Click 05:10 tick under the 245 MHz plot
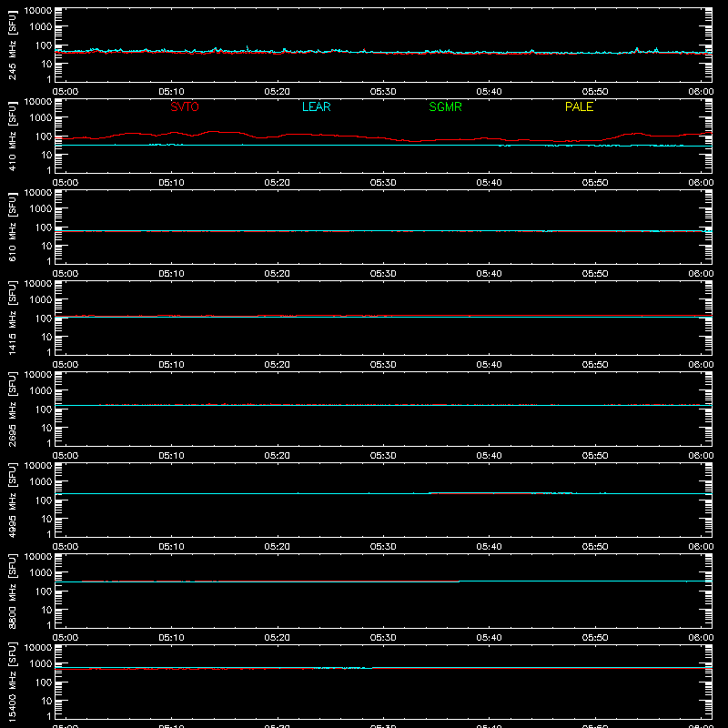Screen dimensions: 728x728 pyautogui.click(x=171, y=92)
